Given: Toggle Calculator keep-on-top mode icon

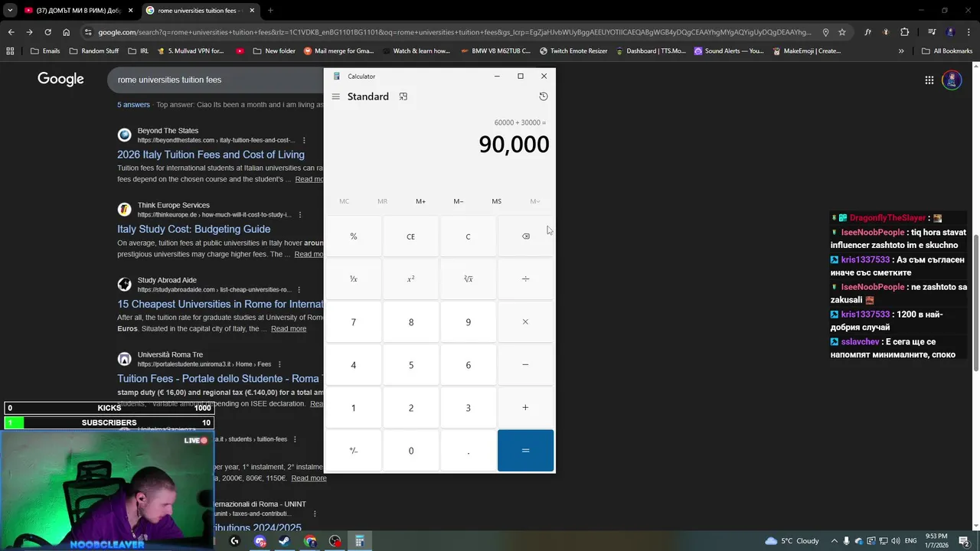Looking at the screenshot, I should point(403,96).
